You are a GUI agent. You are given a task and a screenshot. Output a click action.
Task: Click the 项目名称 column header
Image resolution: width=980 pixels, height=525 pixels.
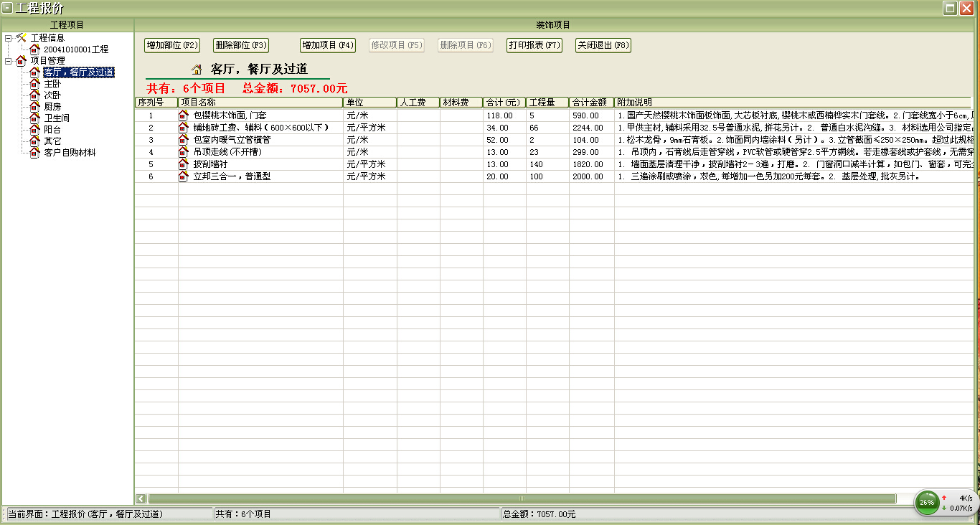tap(261, 103)
